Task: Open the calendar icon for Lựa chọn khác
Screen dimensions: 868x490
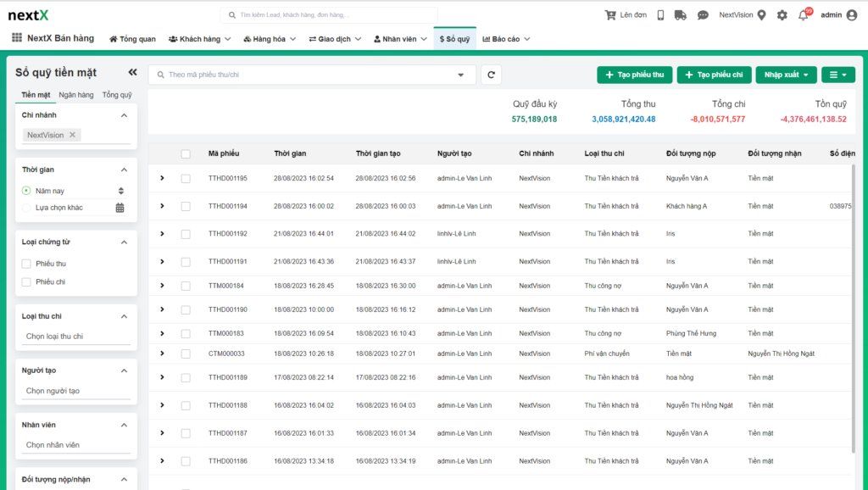Action: (x=120, y=208)
